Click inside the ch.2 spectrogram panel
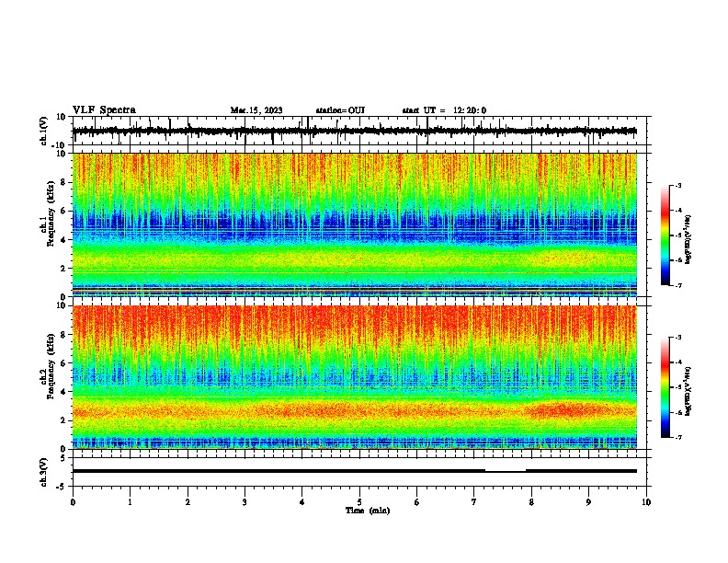This screenshot has width=728, height=563. pyautogui.click(x=355, y=377)
